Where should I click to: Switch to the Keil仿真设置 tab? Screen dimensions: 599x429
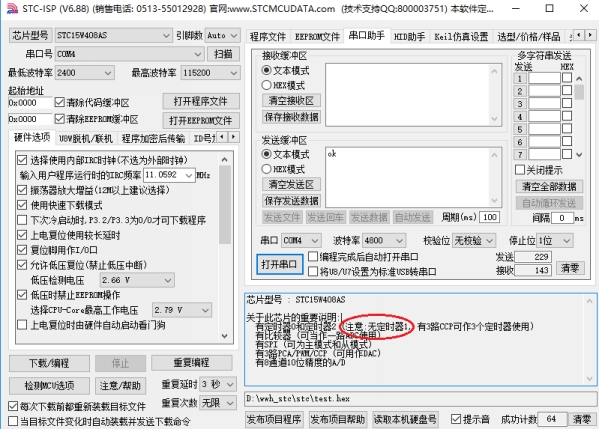point(461,36)
